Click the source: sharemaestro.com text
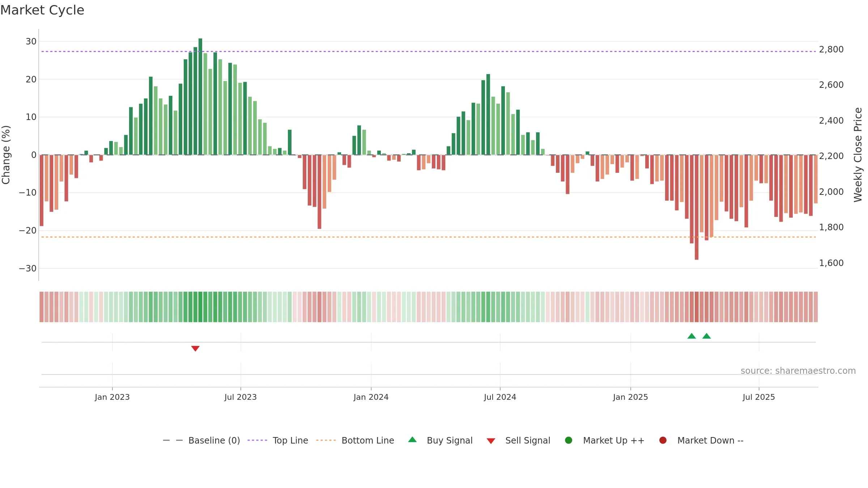 tap(798, 371)
